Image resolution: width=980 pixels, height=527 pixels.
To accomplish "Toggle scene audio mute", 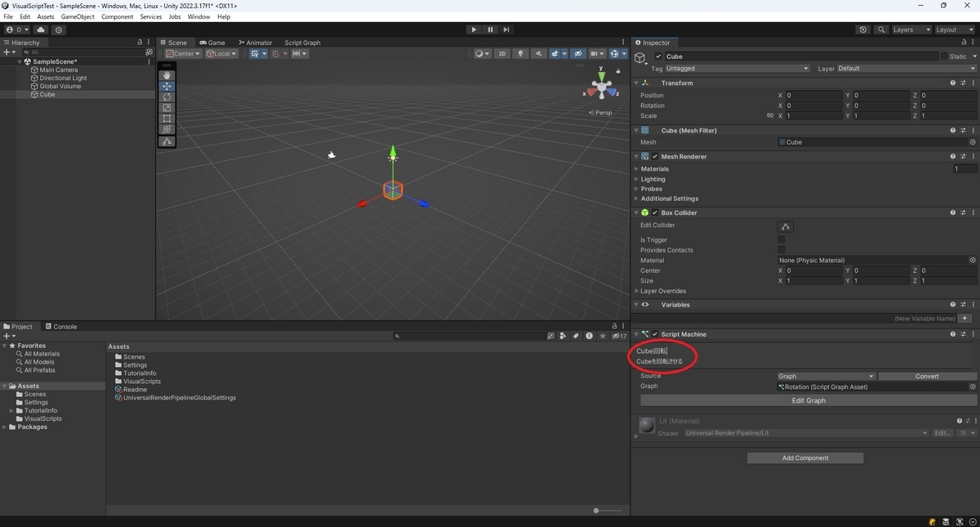I will point(539,54).
